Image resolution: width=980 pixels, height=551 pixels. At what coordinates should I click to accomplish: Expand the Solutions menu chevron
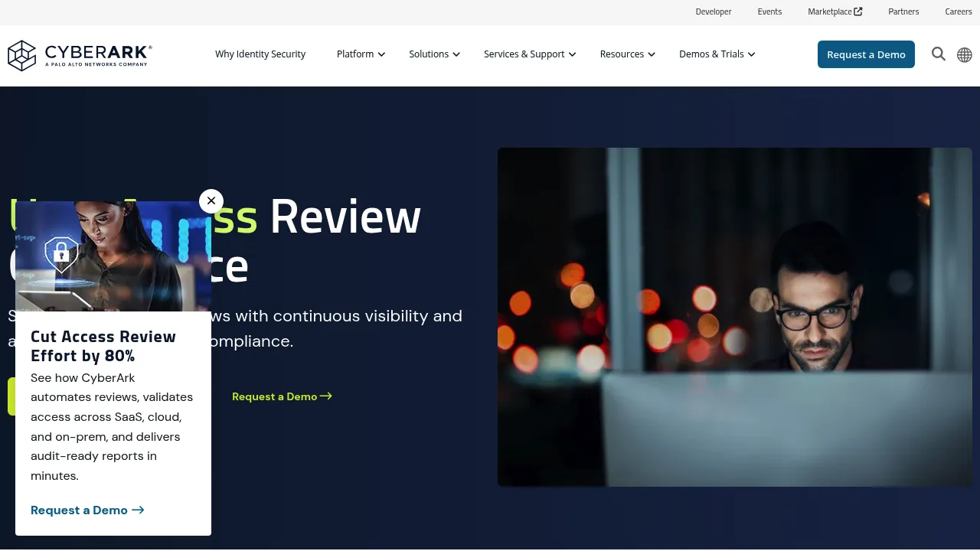456,54
